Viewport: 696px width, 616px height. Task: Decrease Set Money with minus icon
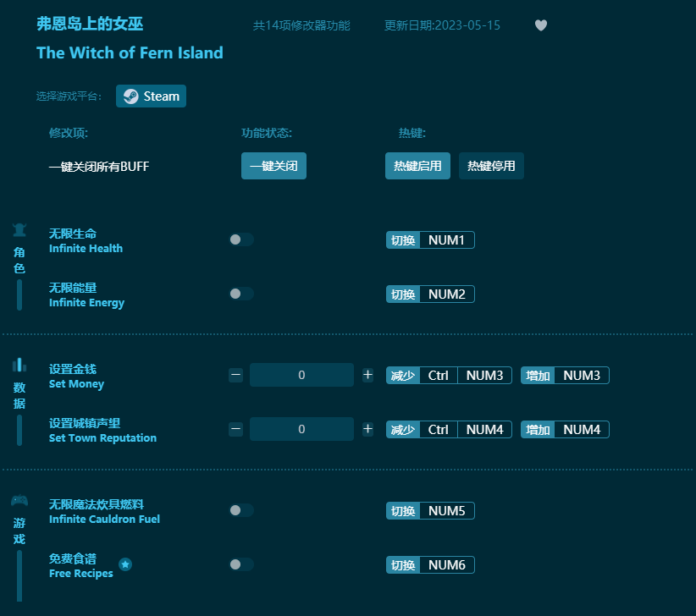click(x=236, y=375)
